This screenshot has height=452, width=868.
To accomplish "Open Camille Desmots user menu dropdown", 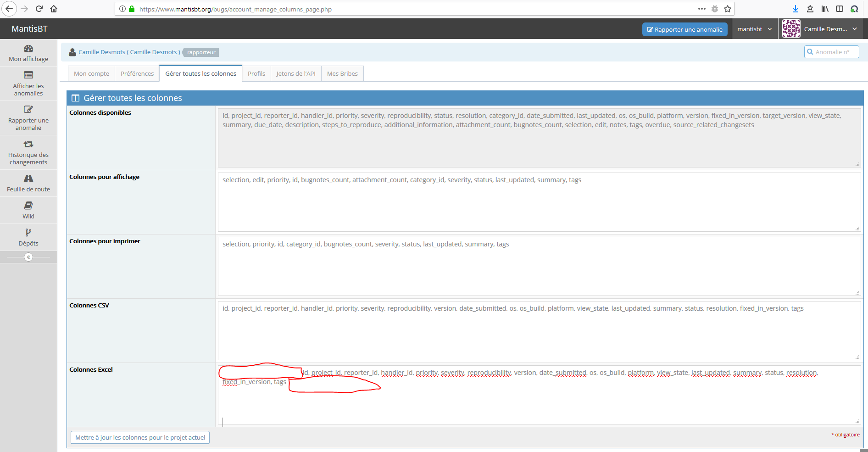I will point(821,29).
